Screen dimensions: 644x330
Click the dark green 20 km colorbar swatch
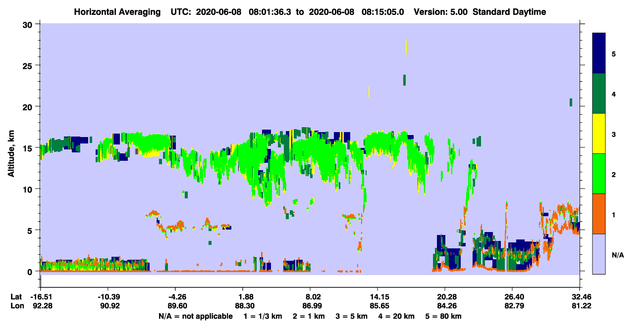(x=599, y=94)
